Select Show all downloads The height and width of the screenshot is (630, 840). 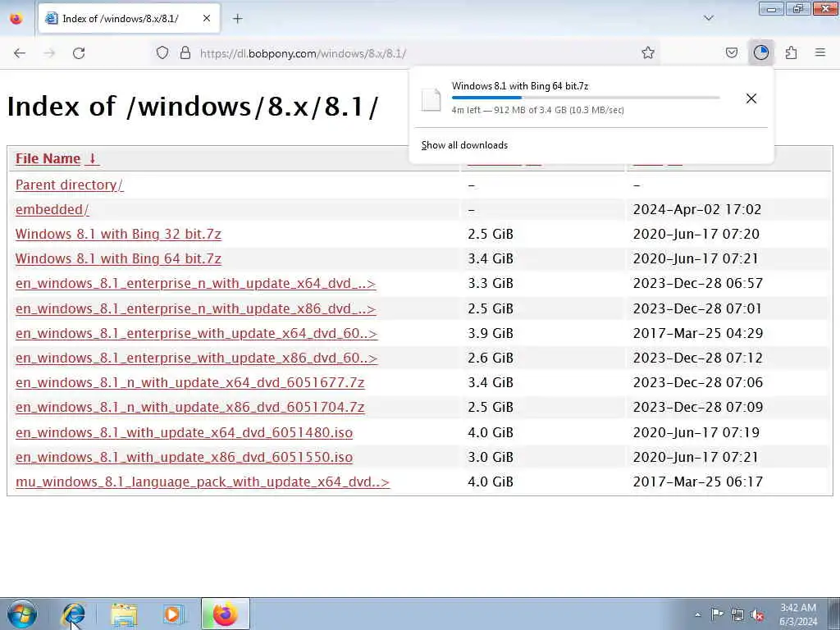[464, 145]
